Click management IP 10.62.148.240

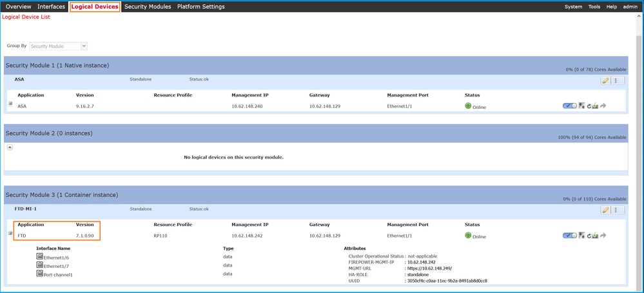(247, 106)
